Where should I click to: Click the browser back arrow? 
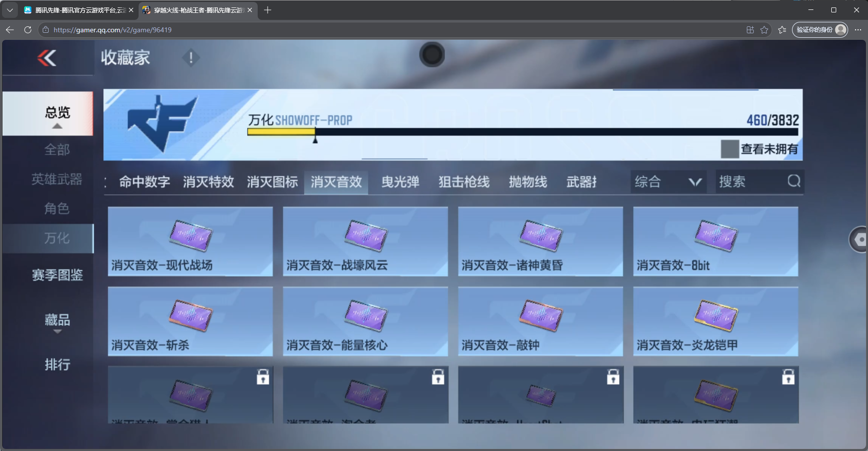(x=10, y=30)
